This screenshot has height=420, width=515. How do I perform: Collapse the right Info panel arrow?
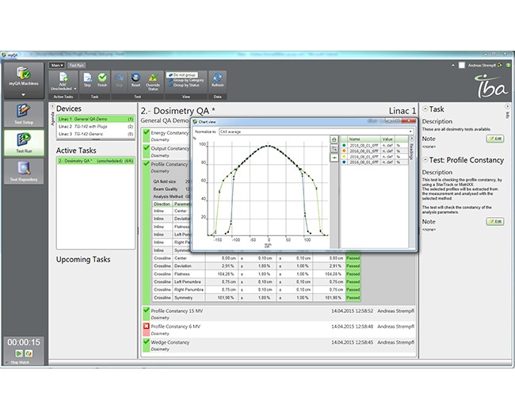(x=507, y=106)
